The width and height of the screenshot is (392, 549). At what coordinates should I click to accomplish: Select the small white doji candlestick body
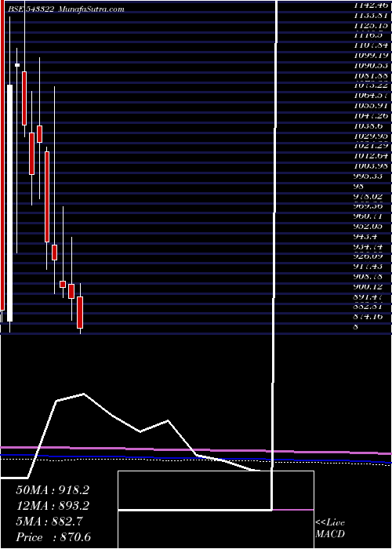point(17,65)
